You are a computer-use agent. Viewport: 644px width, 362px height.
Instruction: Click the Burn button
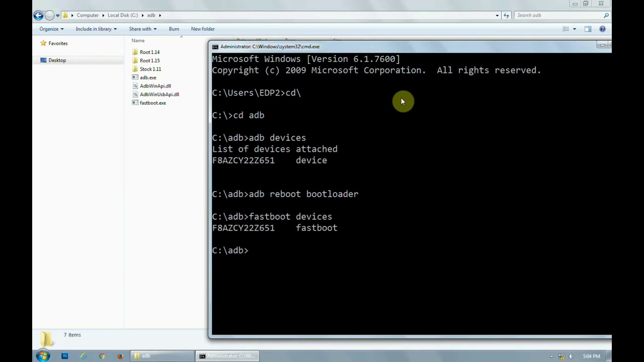pos(174,29)
